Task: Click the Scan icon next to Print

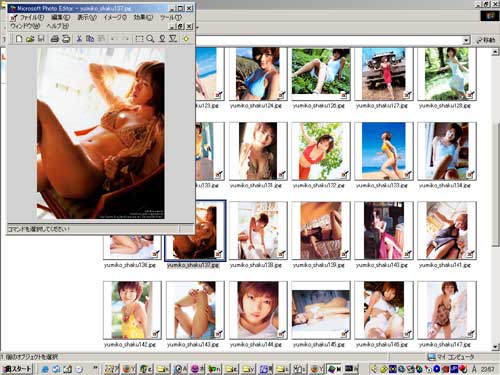Action: tap(66, 39)
